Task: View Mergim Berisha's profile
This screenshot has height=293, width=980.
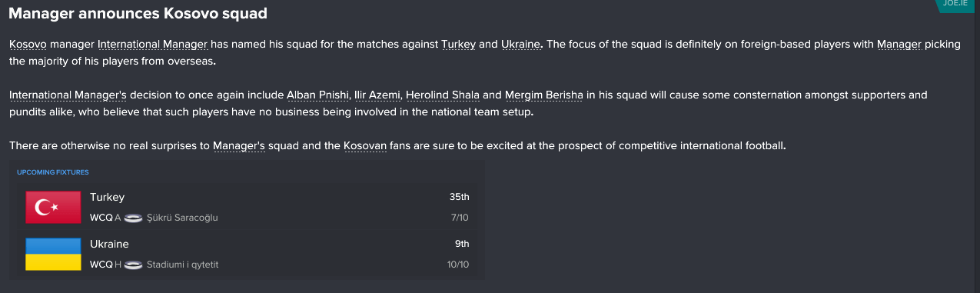Action: pyautogui.click(x=544, y=95)
